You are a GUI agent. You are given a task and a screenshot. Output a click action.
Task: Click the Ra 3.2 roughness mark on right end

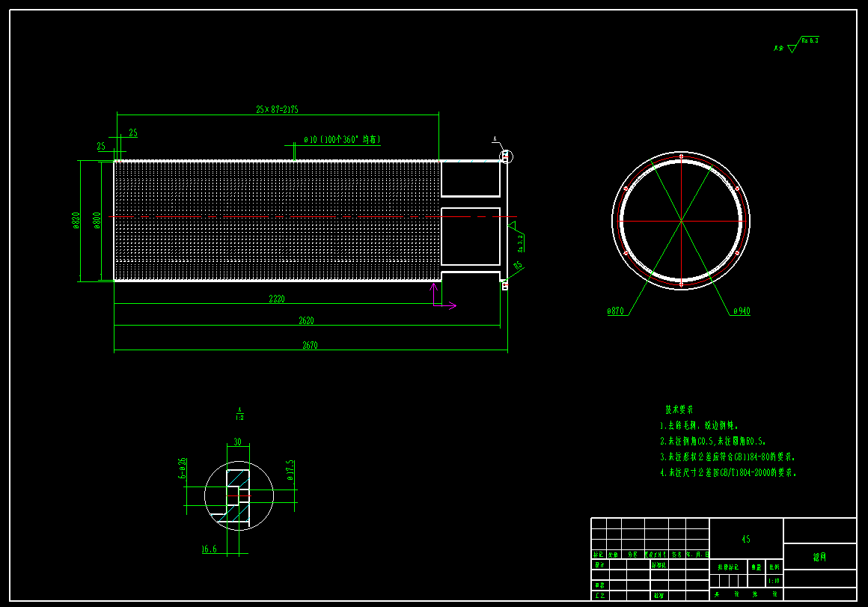[x=517, y=236]
